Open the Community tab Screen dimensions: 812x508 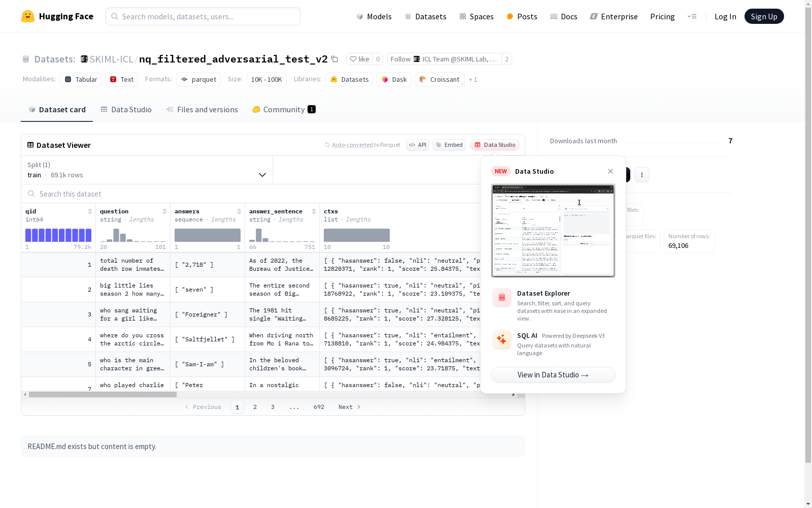click(x=284, y=110)
